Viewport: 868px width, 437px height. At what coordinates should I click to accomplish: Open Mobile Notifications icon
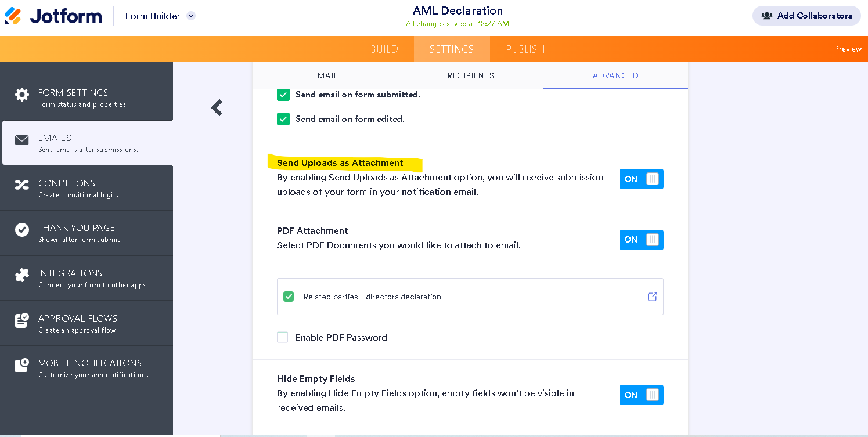point(22,365)
